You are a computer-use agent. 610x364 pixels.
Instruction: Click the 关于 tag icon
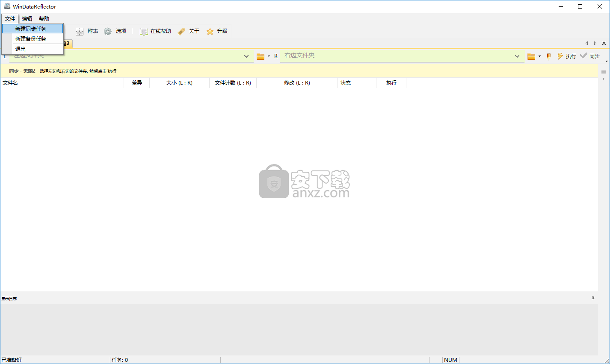(181, 31)
